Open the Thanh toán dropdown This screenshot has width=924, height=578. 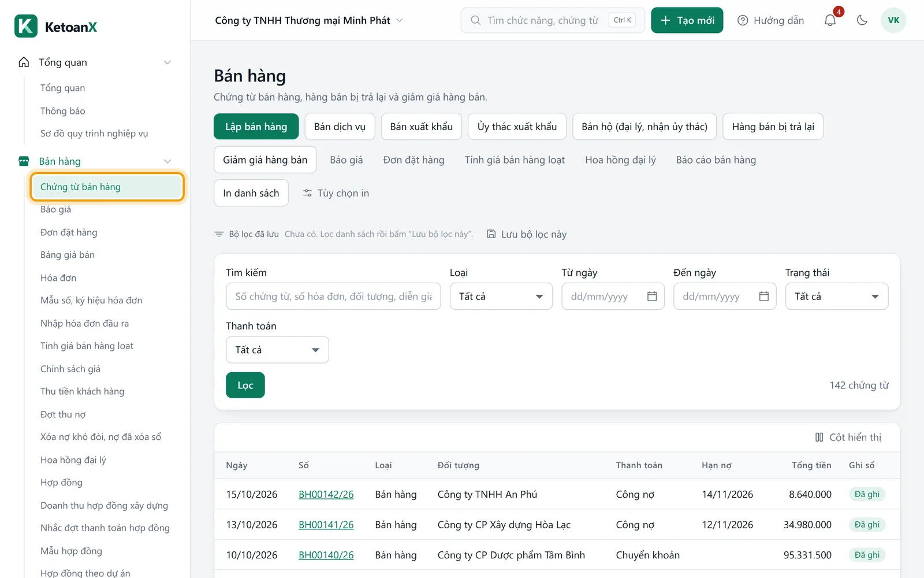pos(277,350)
